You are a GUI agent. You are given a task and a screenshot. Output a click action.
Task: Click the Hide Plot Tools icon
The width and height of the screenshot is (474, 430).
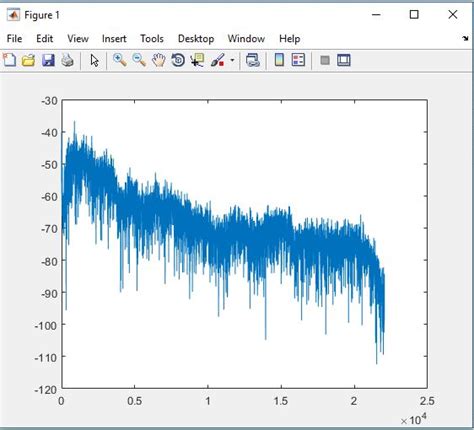click(325, 60)
